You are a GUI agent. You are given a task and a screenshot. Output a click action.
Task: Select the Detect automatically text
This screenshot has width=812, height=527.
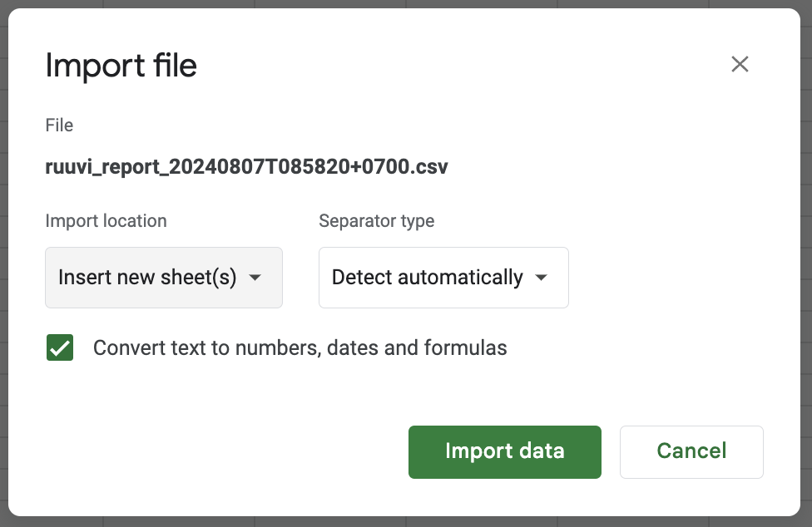428,277
